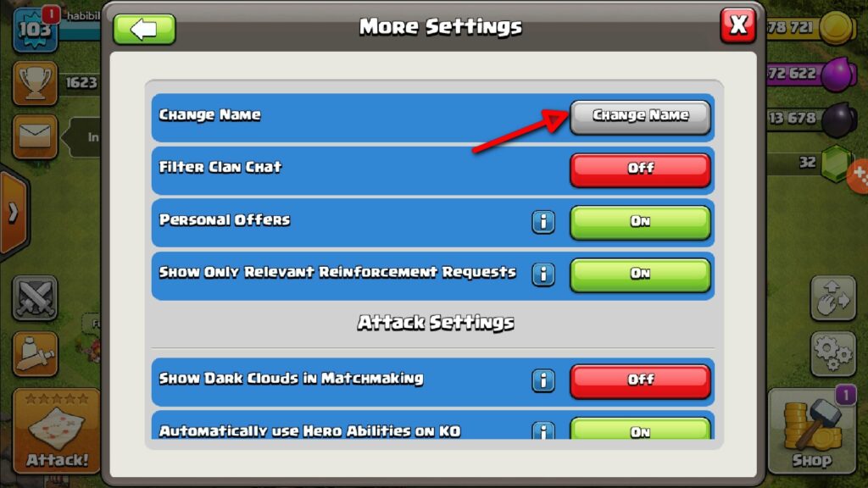Show info for Relevant Reinforcement Requests

pyautogui.click(x=543, y=274)
